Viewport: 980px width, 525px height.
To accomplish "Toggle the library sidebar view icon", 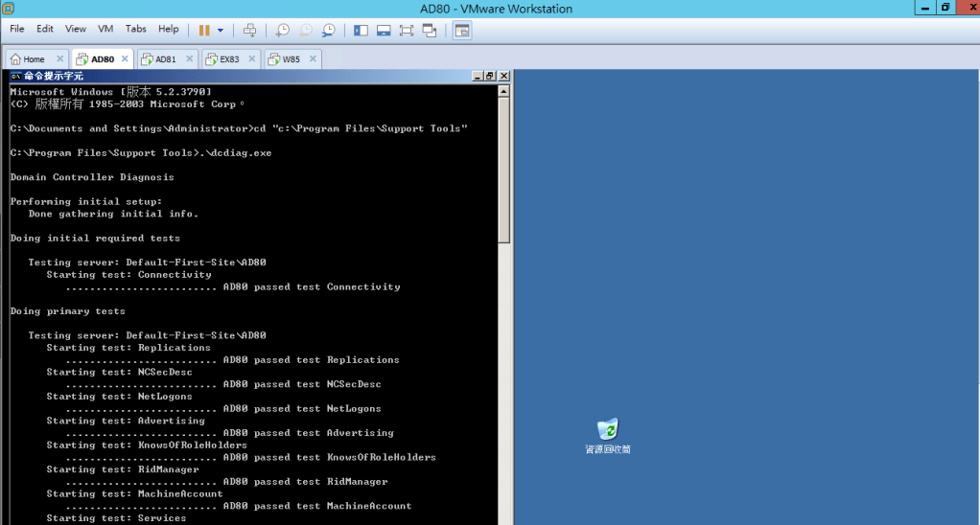I will click(x=362, y=30).
